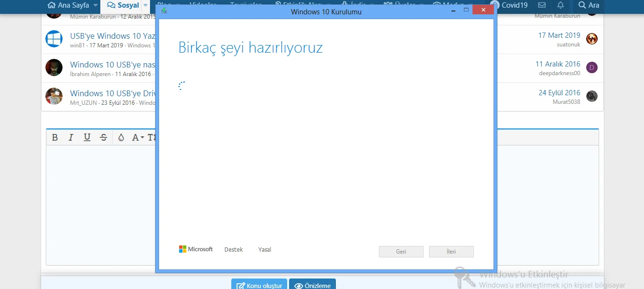
Task: Open the font family A dropdown
Action: [138, 138]
